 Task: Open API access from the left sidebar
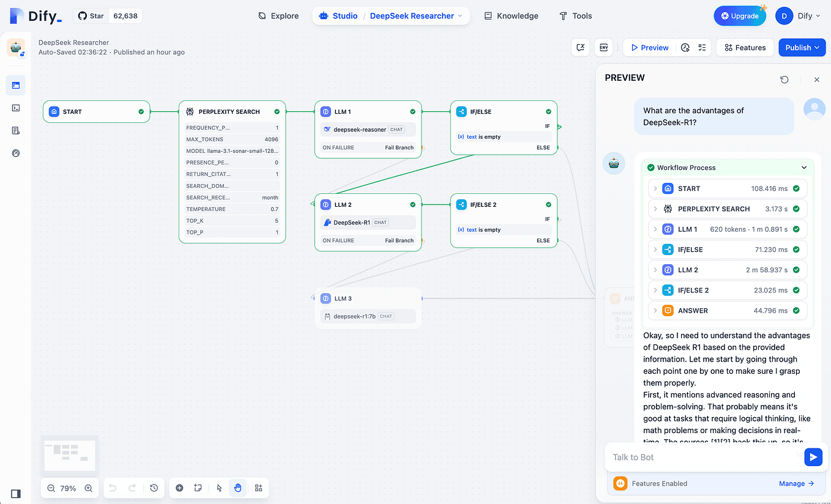click(x=15, y=108)
